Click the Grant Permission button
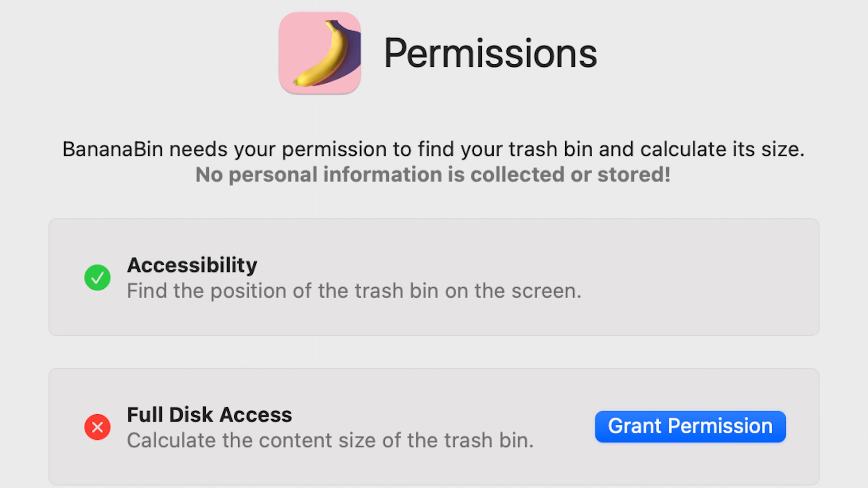Screen dimensions: 868x488 [690, 427]
